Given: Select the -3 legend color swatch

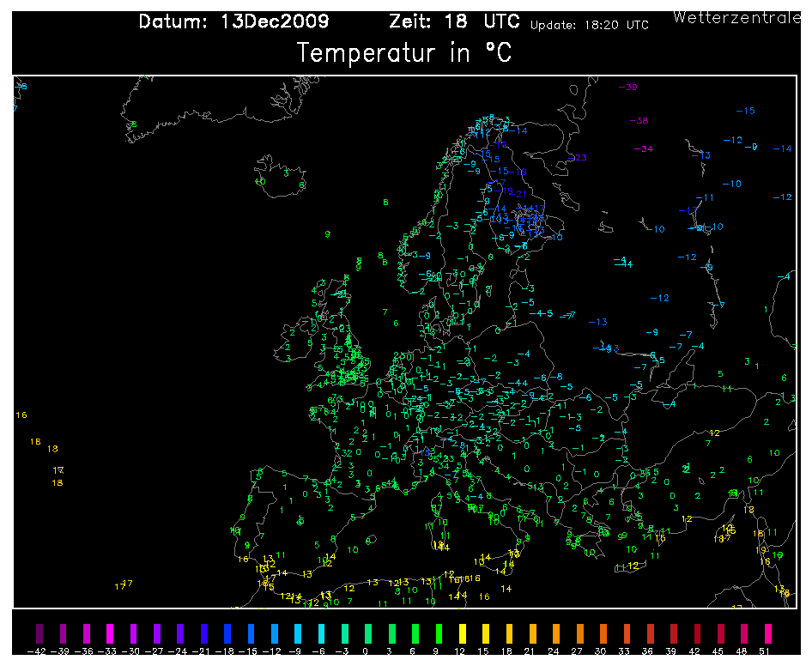Looking at the screenshot, I should pos(345,633).
